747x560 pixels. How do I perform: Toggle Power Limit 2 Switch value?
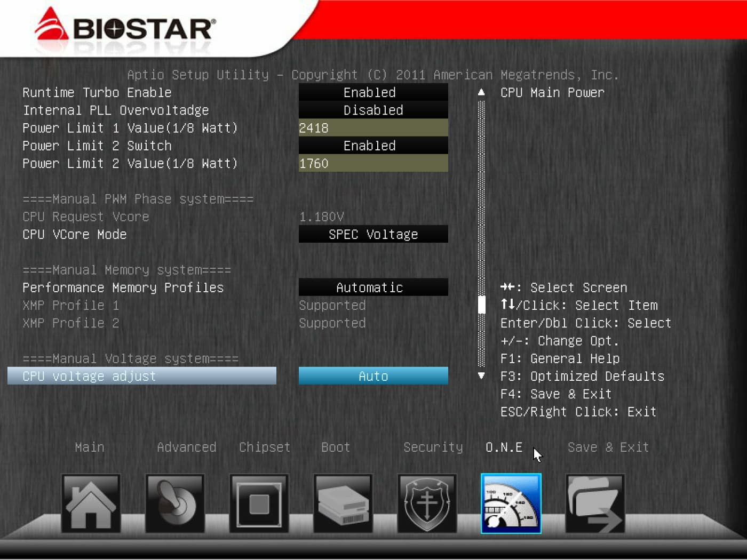(373, 146)
